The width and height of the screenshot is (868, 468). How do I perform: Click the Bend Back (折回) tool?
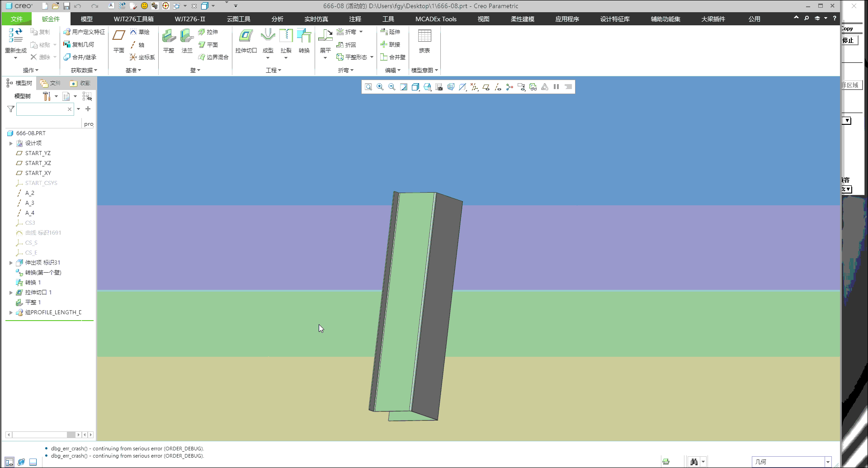[x=346, y=45]
